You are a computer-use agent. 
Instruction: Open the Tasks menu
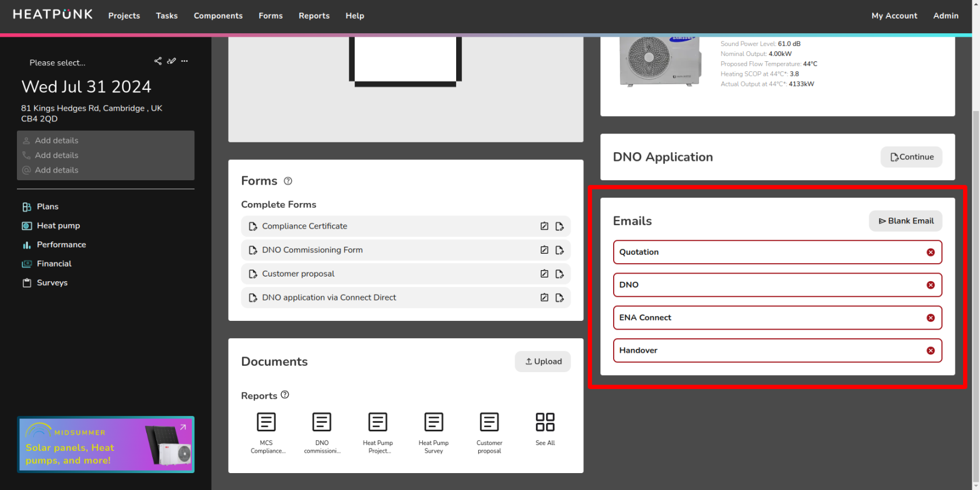[x=167, y=16]
